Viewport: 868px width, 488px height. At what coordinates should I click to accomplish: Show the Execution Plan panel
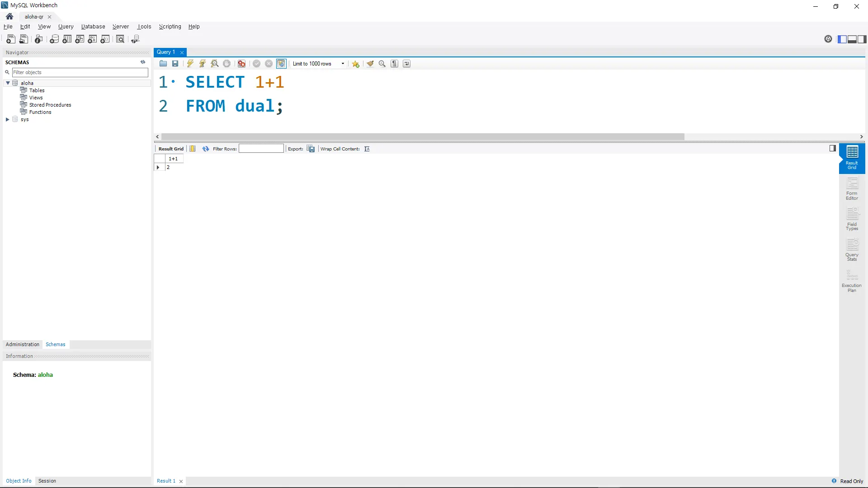point(852,281)
